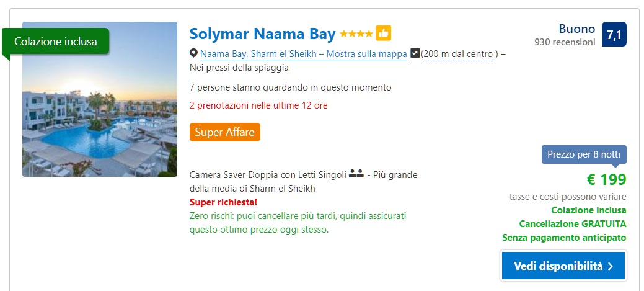Click the distance chart icon before 200 m
644x291 pixels.
point(415,53)
